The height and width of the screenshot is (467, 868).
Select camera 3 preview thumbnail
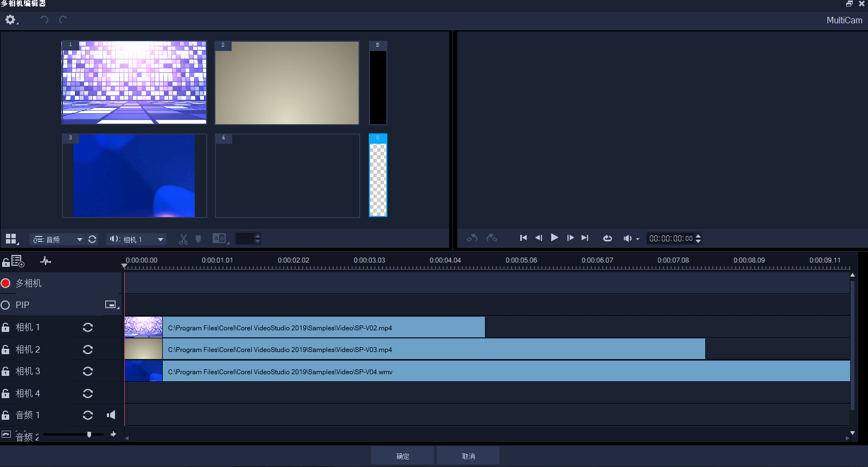(x=134, y=176)
